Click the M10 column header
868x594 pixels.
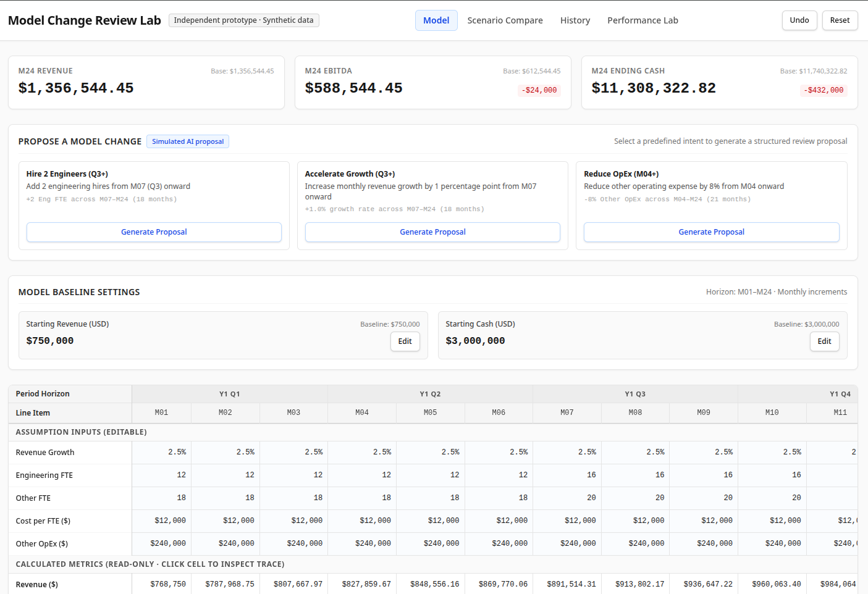[772, 412]
